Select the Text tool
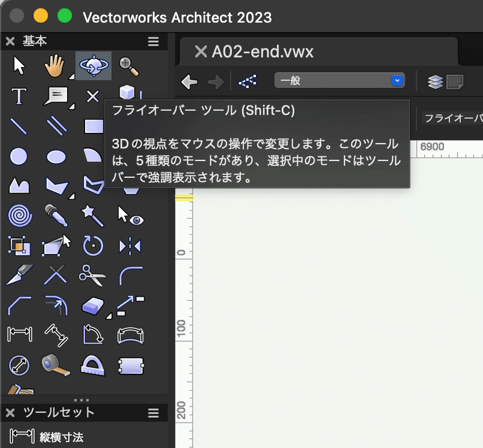Viewport: 483px width, 448px height. click(x=18, y=95)
